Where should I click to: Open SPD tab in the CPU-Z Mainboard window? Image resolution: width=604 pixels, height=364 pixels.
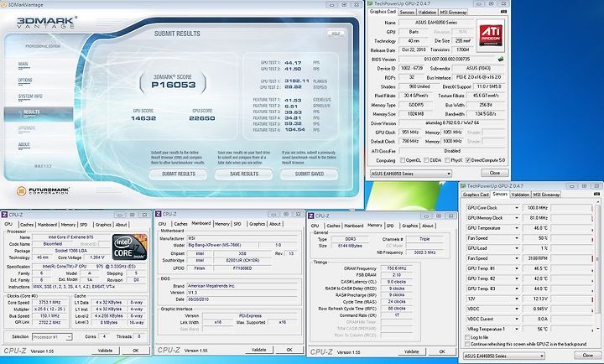click(x=237, y=224)
